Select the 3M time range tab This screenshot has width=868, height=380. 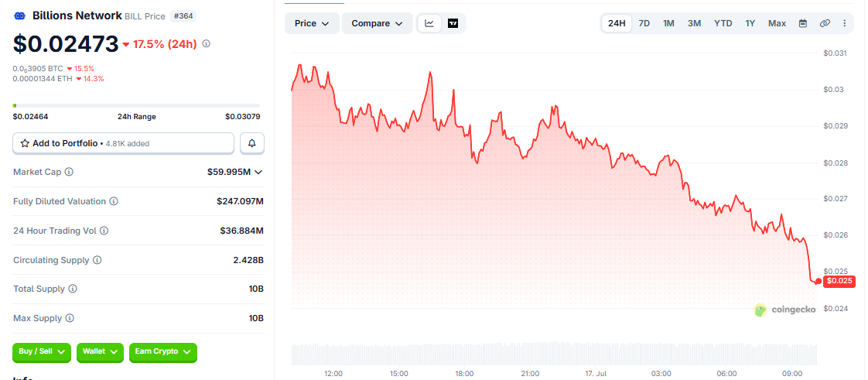pyautogui.click(x=694, y=23)
